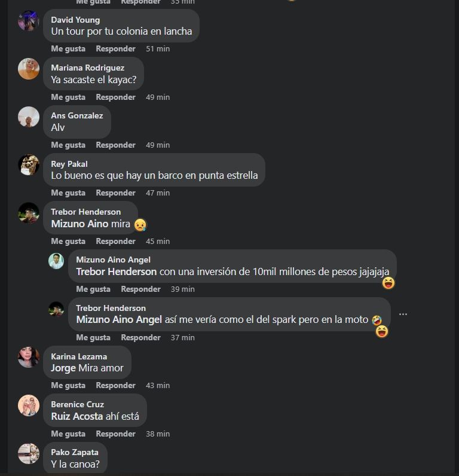View Rey Pakal's profile avatar
This screenshot has height=476, width=459.
[29, 165]
